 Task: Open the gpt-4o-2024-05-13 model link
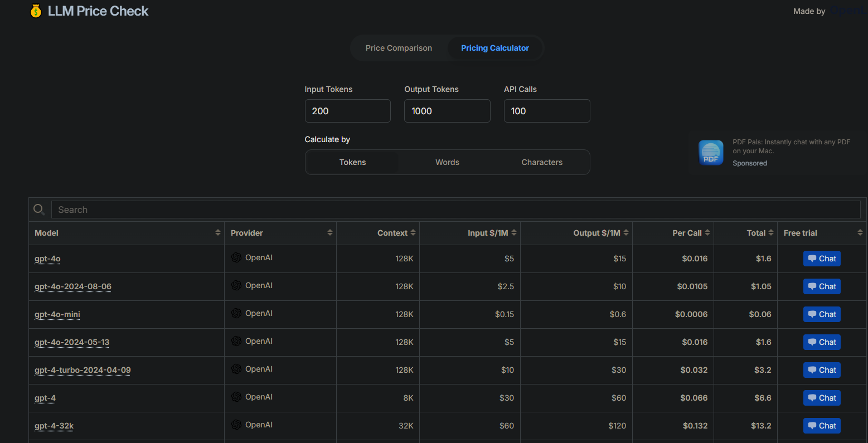pyautogui.click(x=72, y=342)
